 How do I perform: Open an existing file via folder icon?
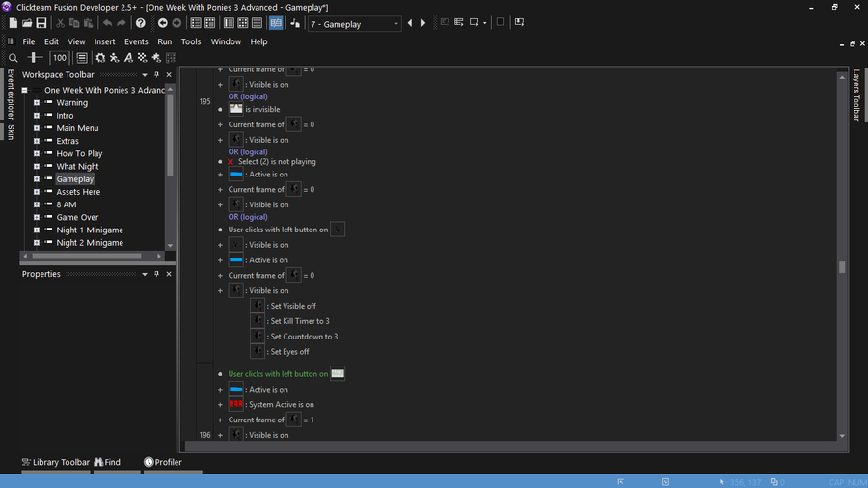(27, 23)
